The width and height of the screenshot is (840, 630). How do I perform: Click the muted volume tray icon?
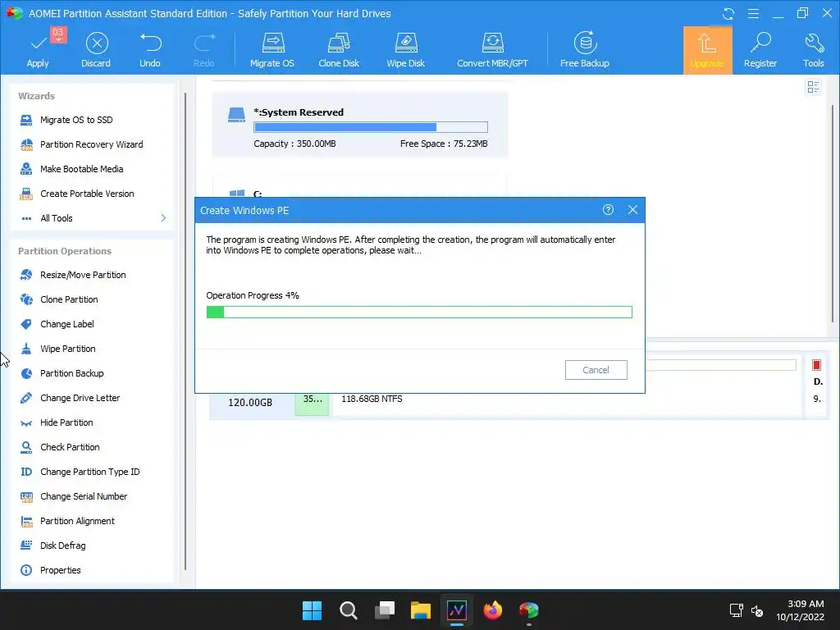[757, 610]
